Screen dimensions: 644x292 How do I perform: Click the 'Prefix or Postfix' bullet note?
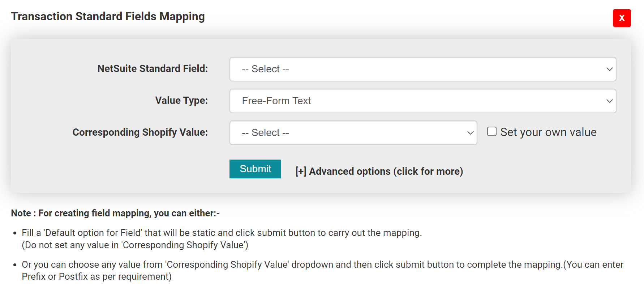(96, 277)
